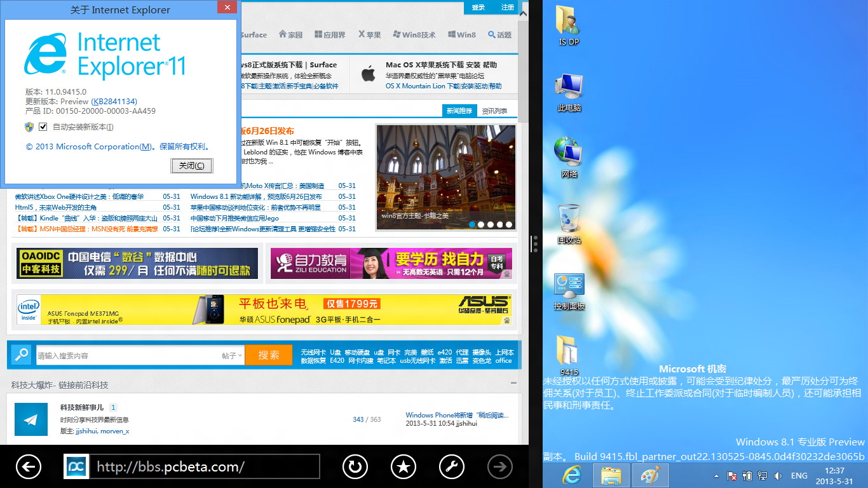Select 回收站 recycle bin icon
The width and height of the screenshot is (868, 488).
[x=569, y=224]
